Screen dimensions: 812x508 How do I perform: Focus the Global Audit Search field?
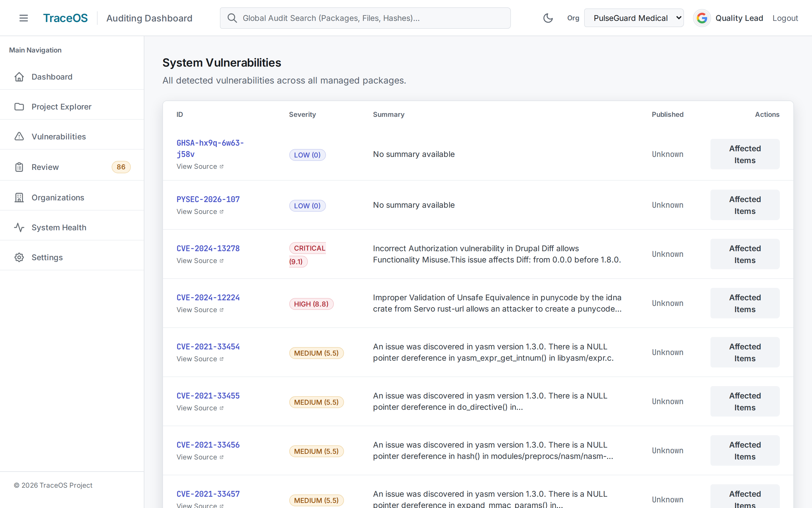click(x=365, y=18)
